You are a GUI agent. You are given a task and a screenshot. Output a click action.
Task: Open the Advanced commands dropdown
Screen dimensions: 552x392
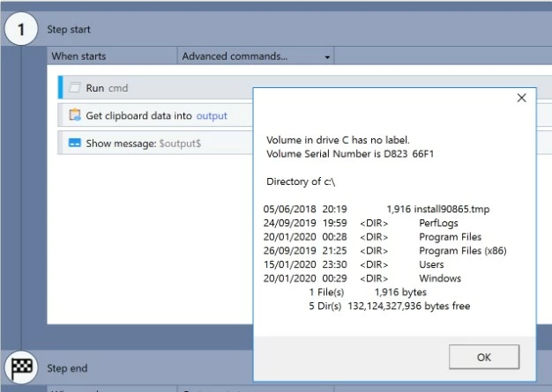pyautogui.click(x=256, y=56)
